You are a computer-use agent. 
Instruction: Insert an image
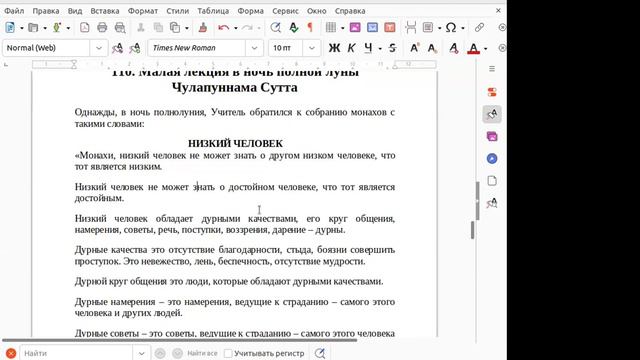click(x=355, y=27)
